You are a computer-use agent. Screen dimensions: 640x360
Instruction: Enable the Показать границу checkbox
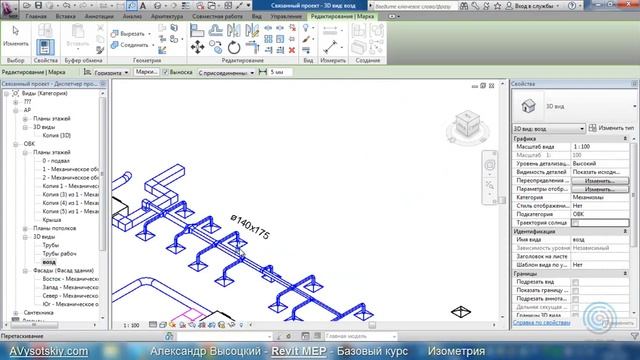click(575, 291)
